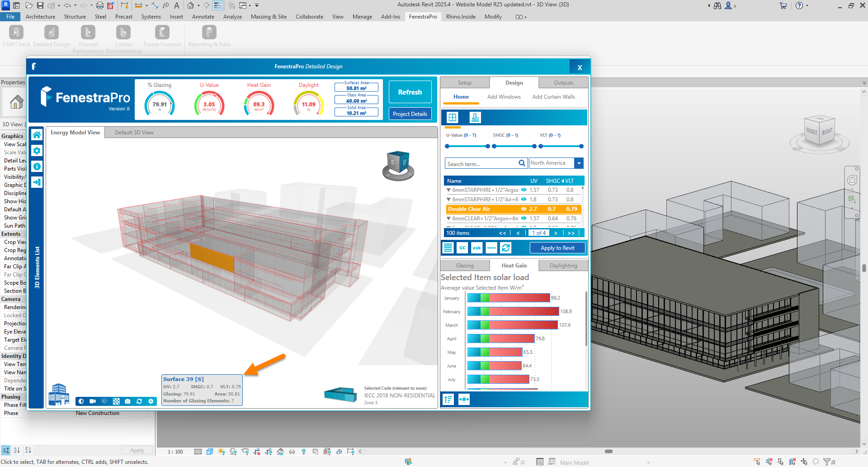Jump to last page of glazing list

tap(571, 233)
